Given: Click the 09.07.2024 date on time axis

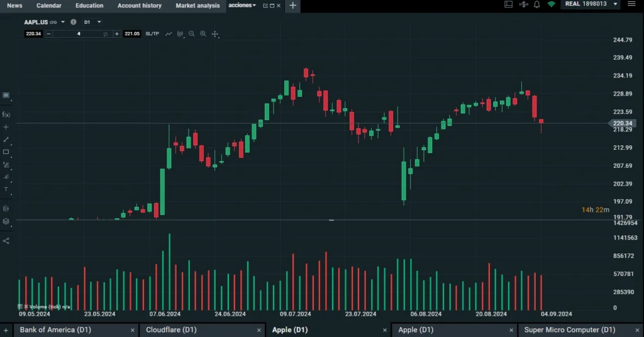Looking at the screenshot, I should click(x=296, y=314).
